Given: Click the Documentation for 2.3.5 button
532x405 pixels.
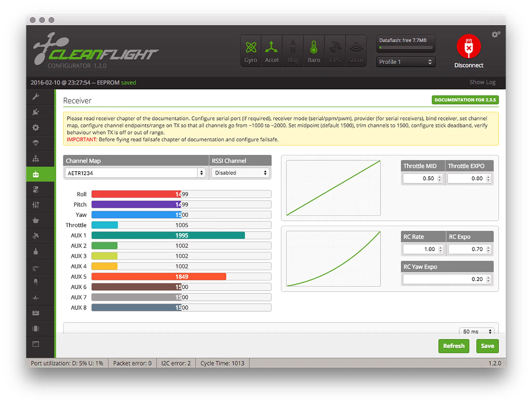Looking at the screenshot, I should point(465,100).
